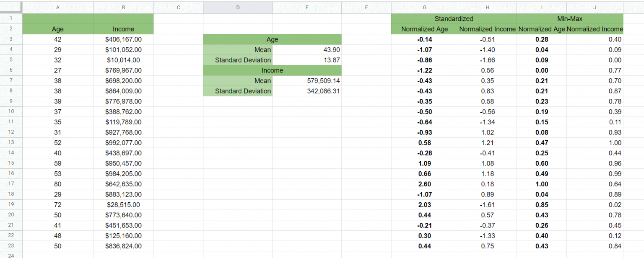Select the Age Mean value 43.90

point(306,49)
